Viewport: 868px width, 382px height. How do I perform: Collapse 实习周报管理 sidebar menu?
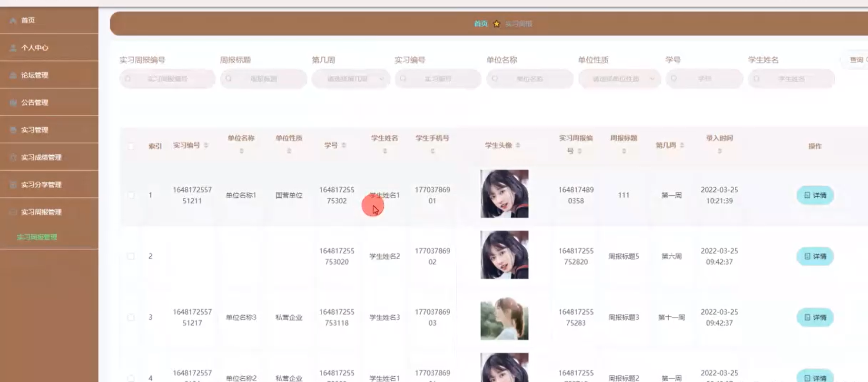pos(49,212)
